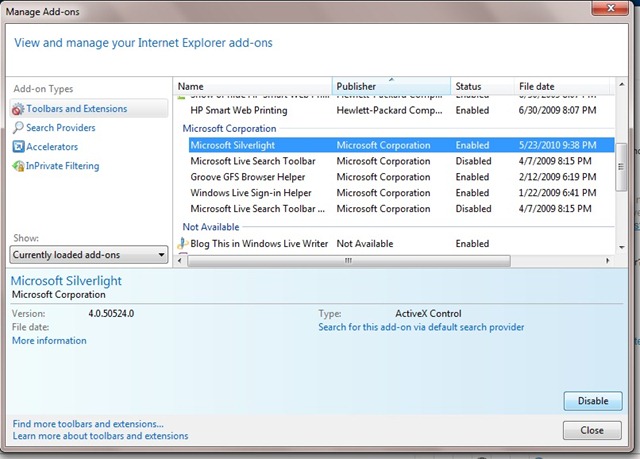Screen dimensions: 640x459
Task: Click the 1/22/2009 6:41 PM file date cell
Action: (557, 193)
